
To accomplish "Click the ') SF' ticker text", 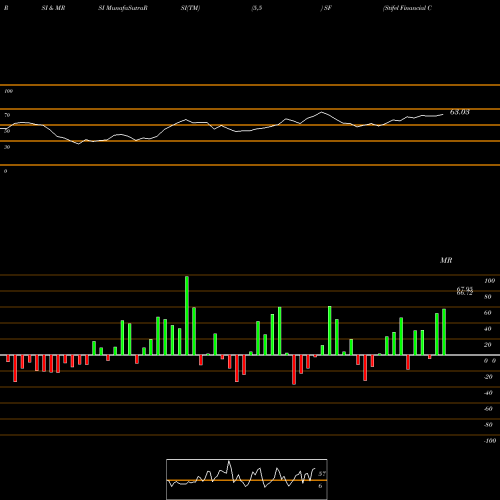I will click(326, 8).
